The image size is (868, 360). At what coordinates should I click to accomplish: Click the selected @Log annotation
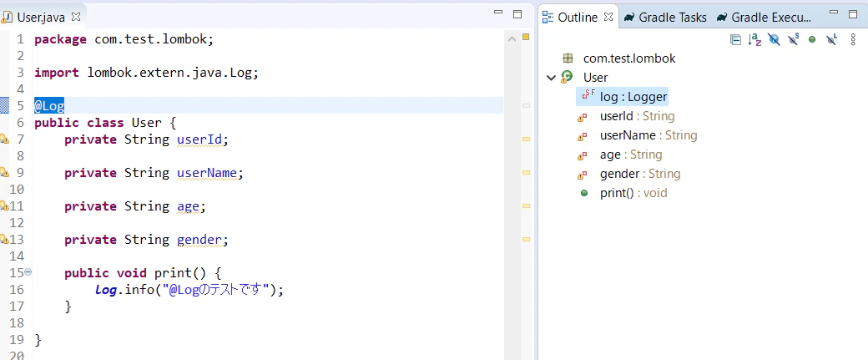(x=49, y=106)
